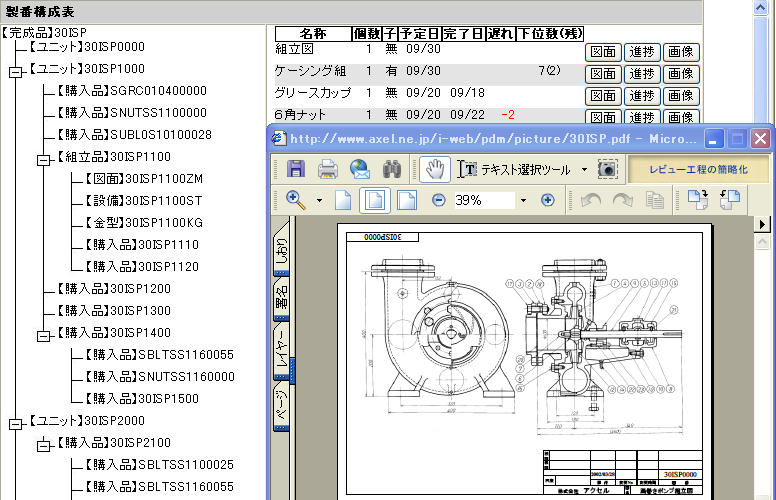Click the zoom-in plus button

548,200
